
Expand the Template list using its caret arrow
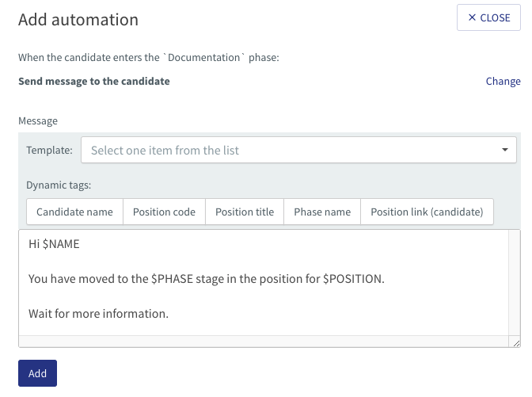[505, 150]
